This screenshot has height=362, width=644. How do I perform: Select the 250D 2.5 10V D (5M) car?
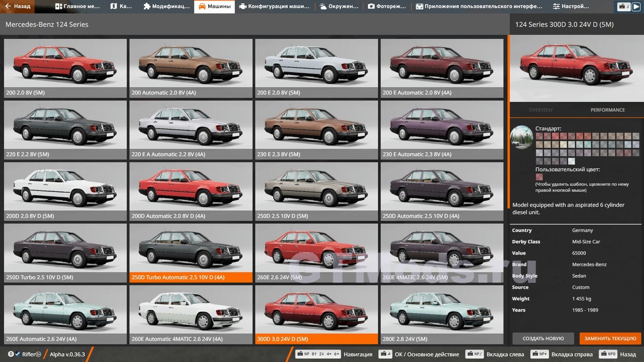(x=316, y=191)
